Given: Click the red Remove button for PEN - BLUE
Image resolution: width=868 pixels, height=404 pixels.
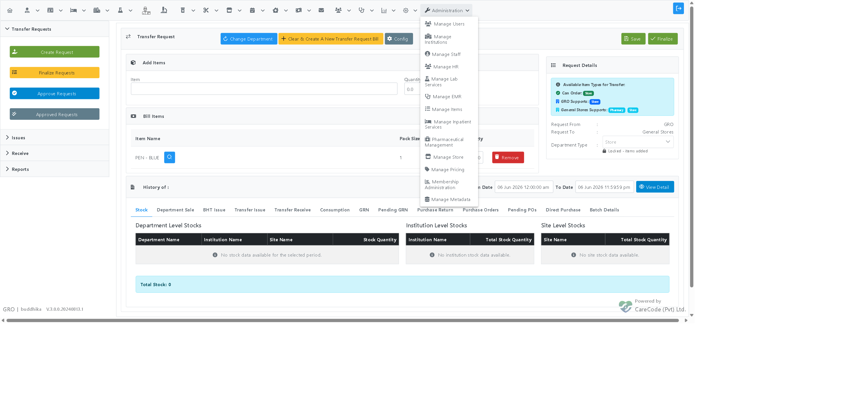Looking at the screenshot, I should tap(508, 158).
